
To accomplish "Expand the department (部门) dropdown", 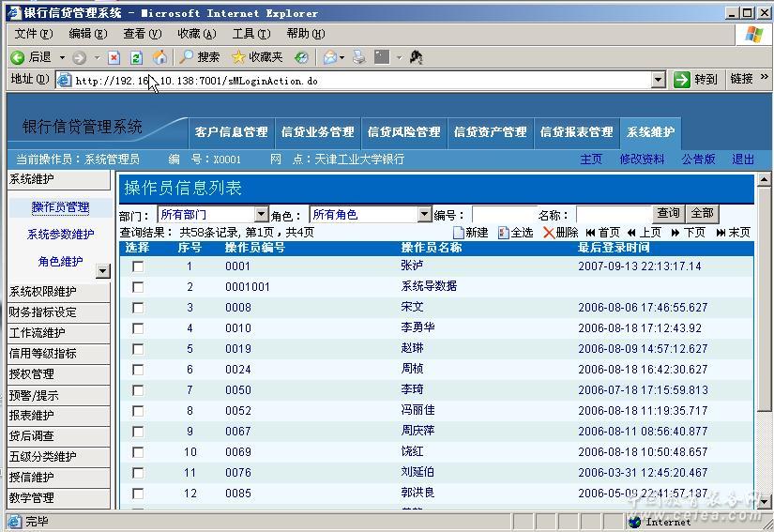I will [x=262, y=215].
